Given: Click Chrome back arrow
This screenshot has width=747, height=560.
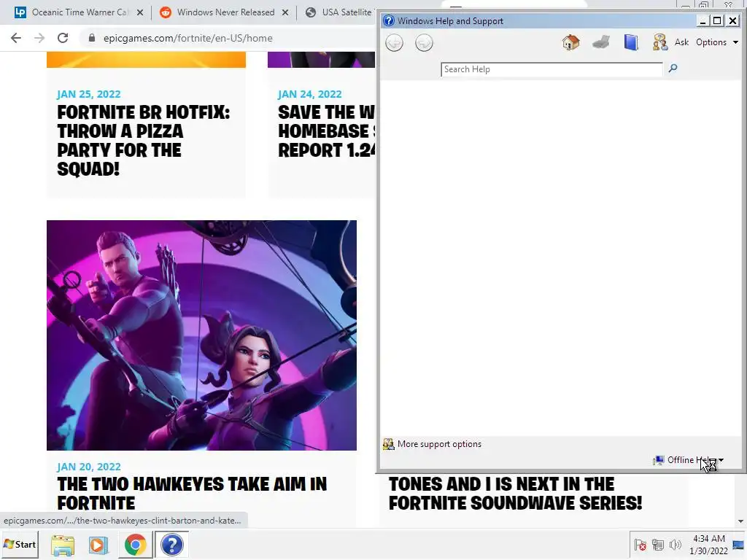Looking at the screenshot, I should 16,38.
